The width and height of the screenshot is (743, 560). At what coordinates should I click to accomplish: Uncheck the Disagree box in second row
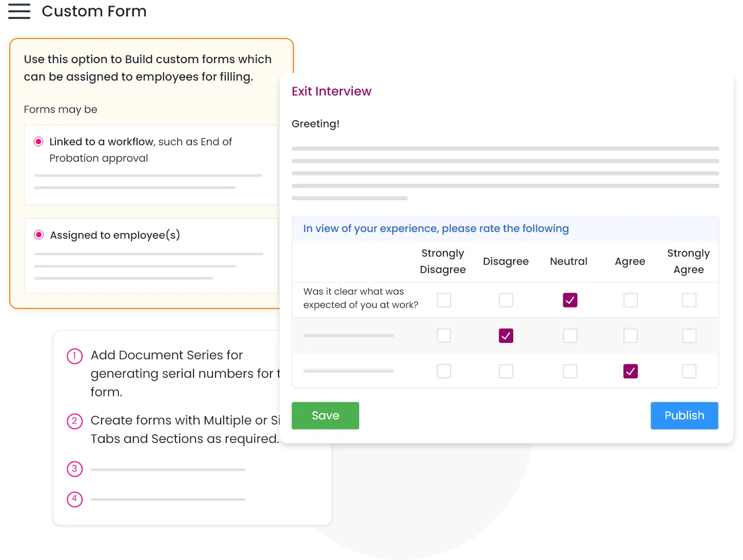coord(506,336)
